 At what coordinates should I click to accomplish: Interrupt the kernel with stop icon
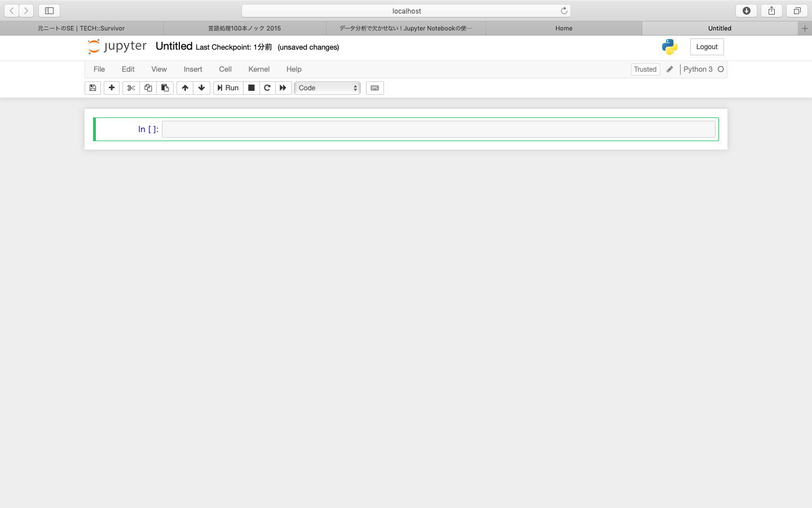[x=251, y=88]
